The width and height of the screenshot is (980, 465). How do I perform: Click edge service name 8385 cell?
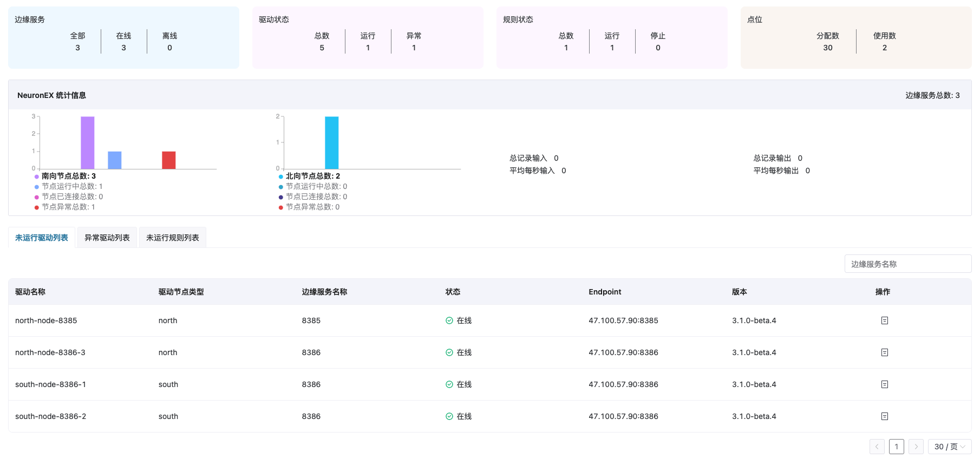(x=311, y=320)
